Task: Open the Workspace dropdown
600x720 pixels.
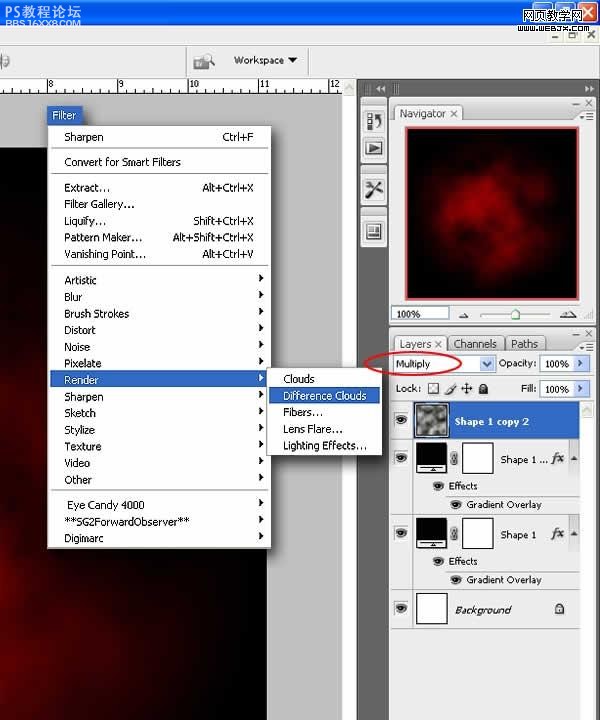Action: click(x=265, y=60)
